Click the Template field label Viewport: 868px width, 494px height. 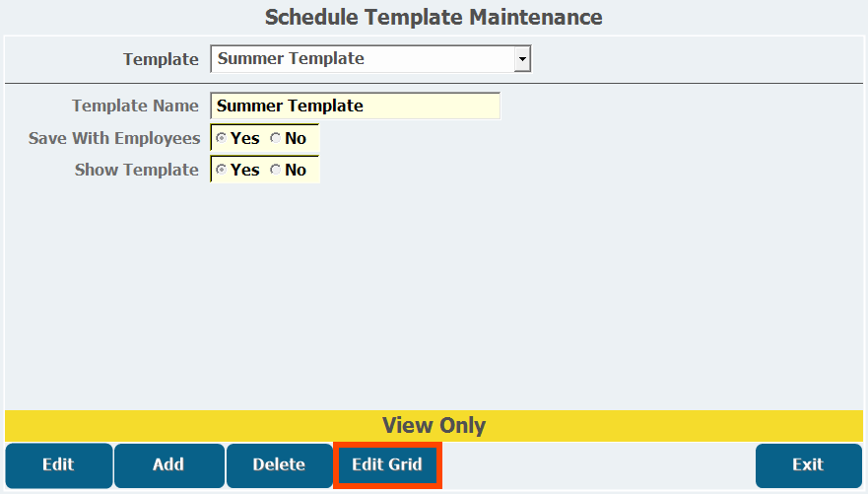[x=161, y=59]
